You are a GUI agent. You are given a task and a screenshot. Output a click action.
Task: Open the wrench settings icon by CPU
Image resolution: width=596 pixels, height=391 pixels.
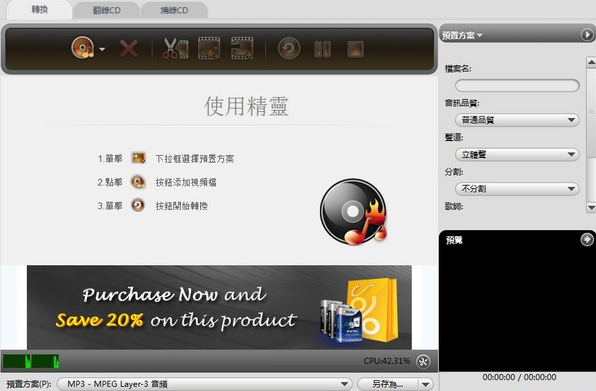pyautogui.click(x=423, y=361)
